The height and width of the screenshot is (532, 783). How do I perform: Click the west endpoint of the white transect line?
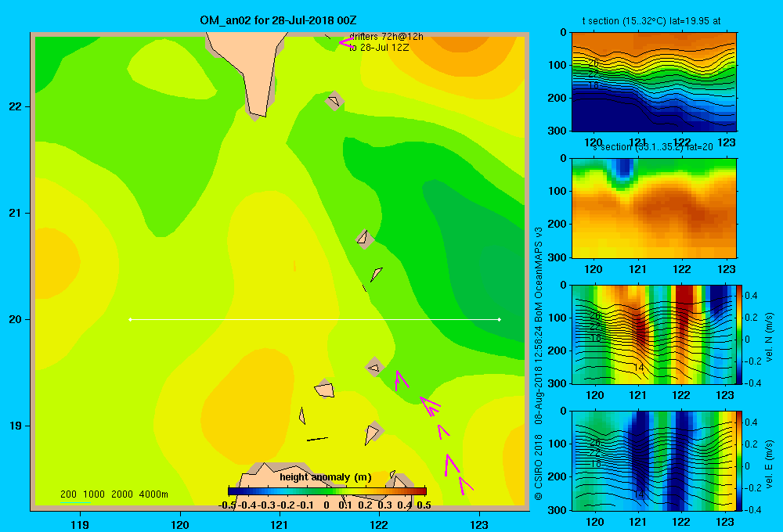[x=130, y=319]
